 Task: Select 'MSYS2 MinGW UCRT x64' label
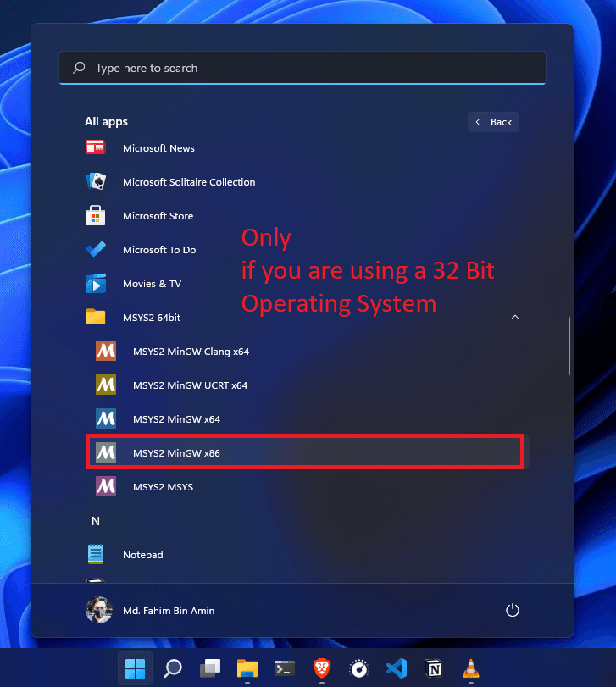point(190,385)
